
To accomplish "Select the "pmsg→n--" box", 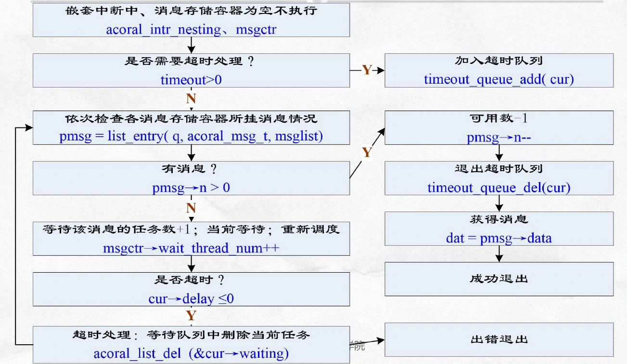I will point(499,128).
